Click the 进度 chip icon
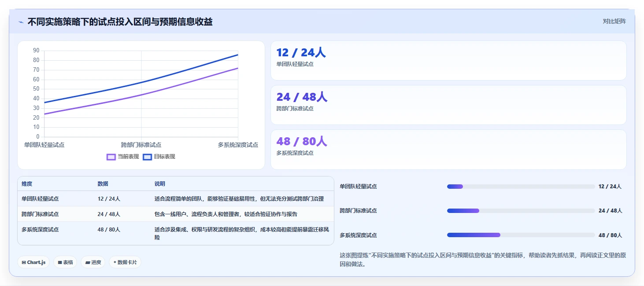The height and width of the screenshot is (286, 644). pos(88,262)
